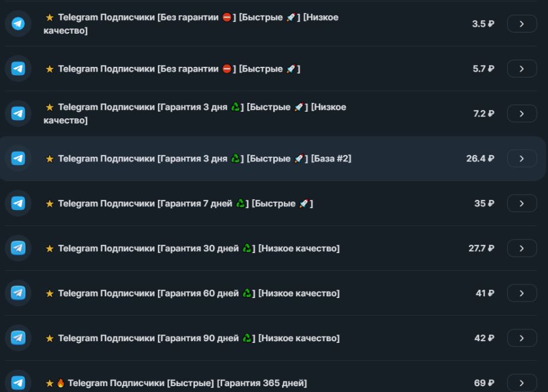Click the Telegram icon for the 3.5 ₽ service

pos(18,24)
